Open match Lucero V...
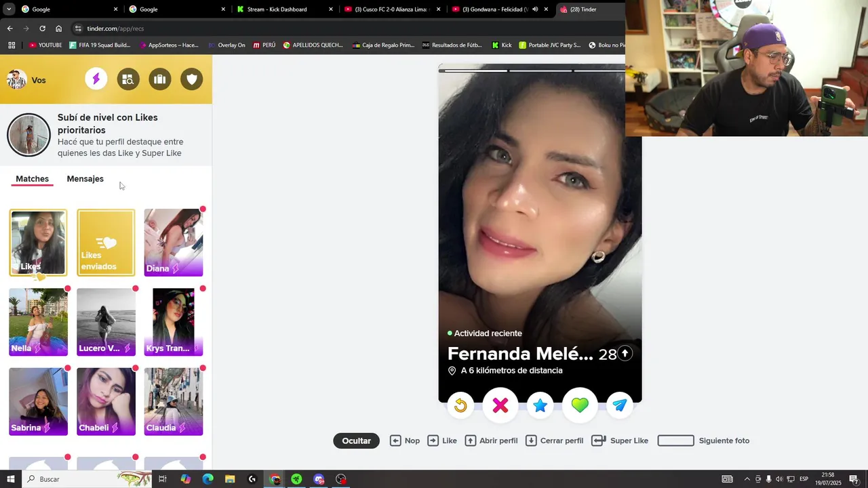The image size is (868, 488). [106, 322]
